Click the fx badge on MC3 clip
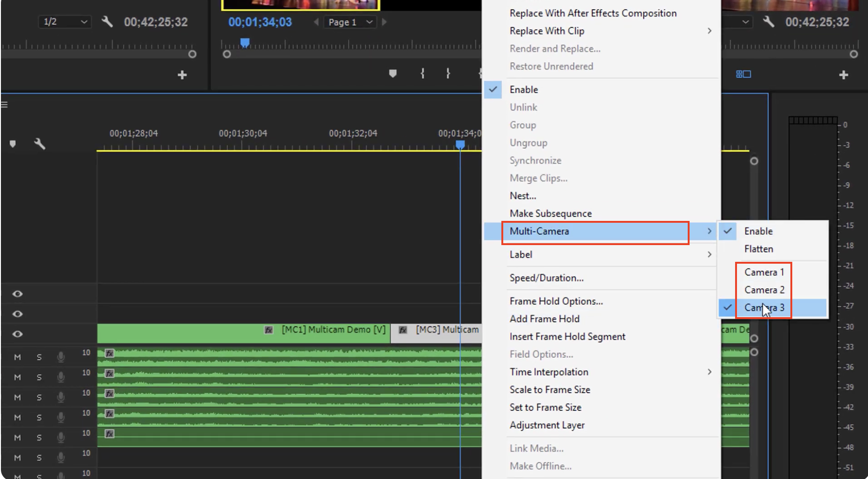The width and height of the screenshot is (868, 479). pyautogui.click(x=403, y=330)
